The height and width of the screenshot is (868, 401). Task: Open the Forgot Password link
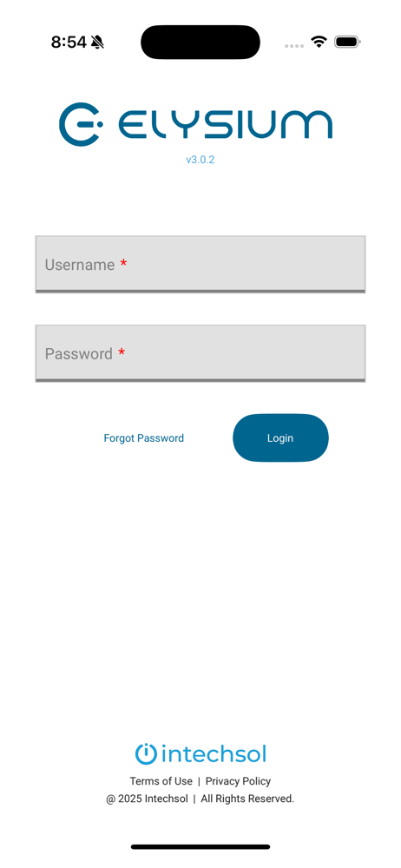pos(144,437)
